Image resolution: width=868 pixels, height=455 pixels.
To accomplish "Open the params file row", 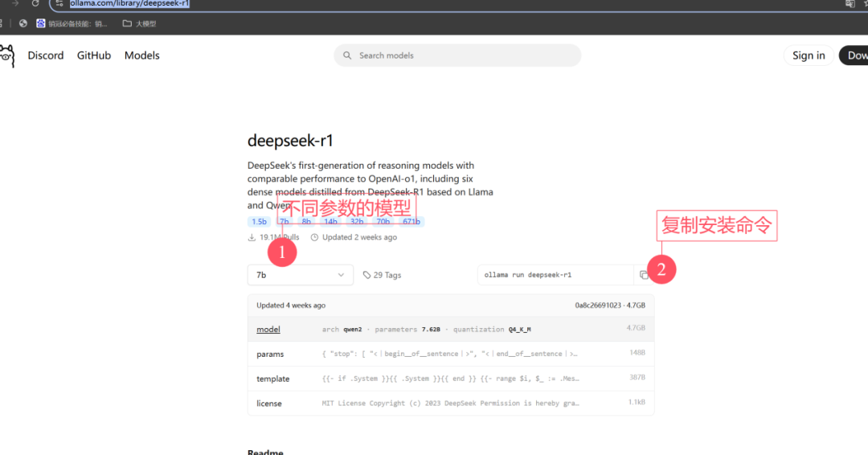I will 451,354.
